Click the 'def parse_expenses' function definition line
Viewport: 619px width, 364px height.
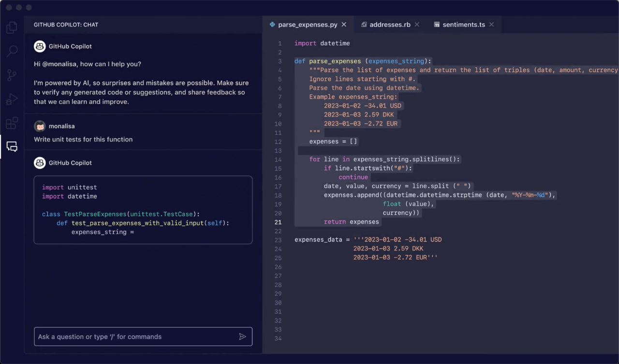coord(363,61)
